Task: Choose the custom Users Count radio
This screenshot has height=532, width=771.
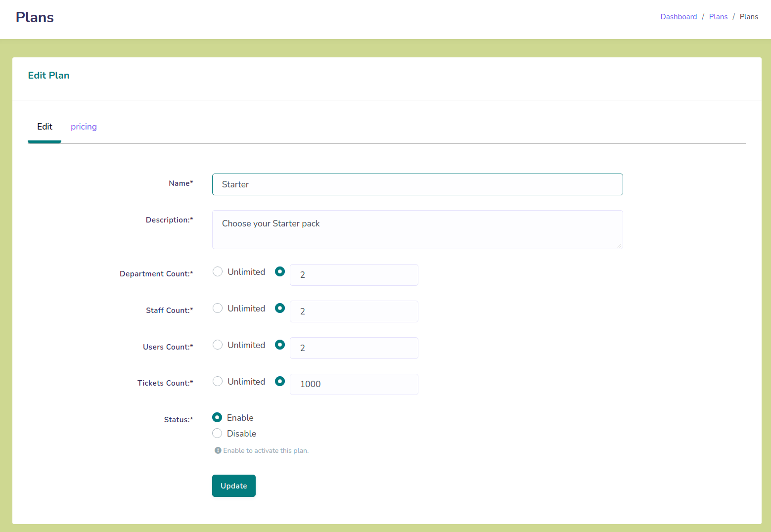Action: click(280, 345)
